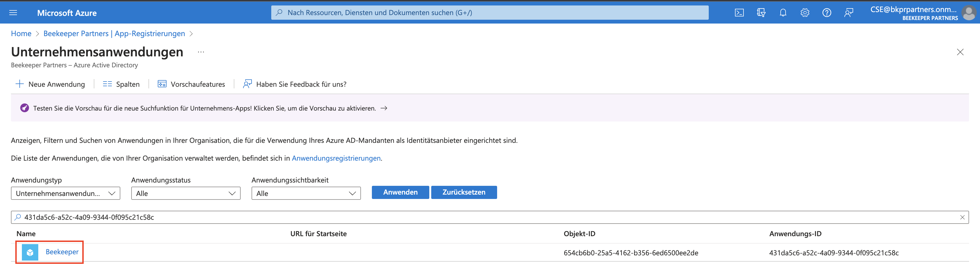Open Cloud Shell from the top bar
Viewport: 980px width, 266px height.
pos(739,13)
